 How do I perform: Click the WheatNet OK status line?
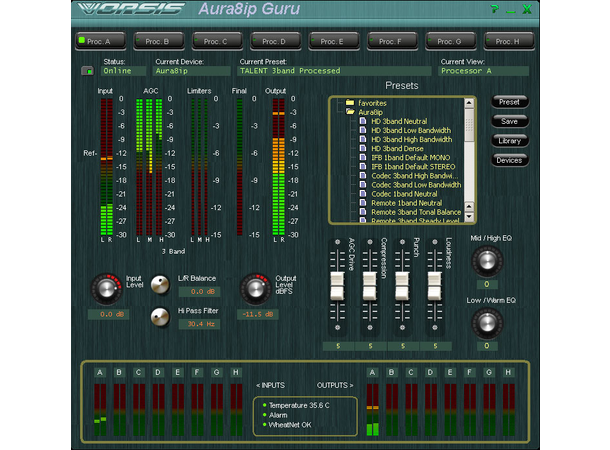pyautogui.click(x=287, y=425)
